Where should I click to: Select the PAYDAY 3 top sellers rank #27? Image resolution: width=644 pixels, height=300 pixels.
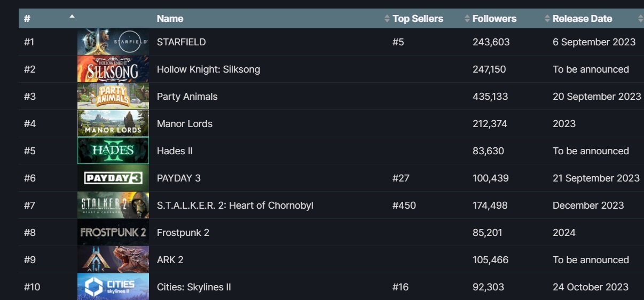tap(400, 178)
